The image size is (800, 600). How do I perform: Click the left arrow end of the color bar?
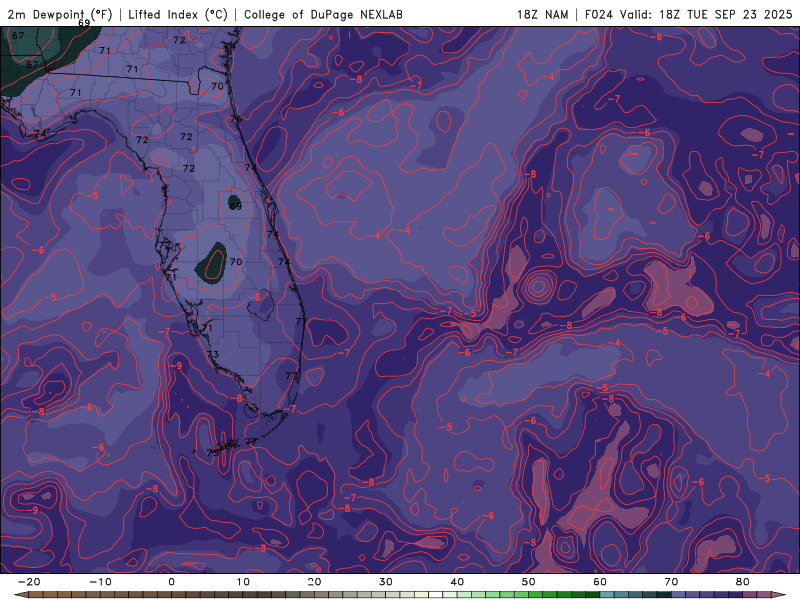coord(19,595)
